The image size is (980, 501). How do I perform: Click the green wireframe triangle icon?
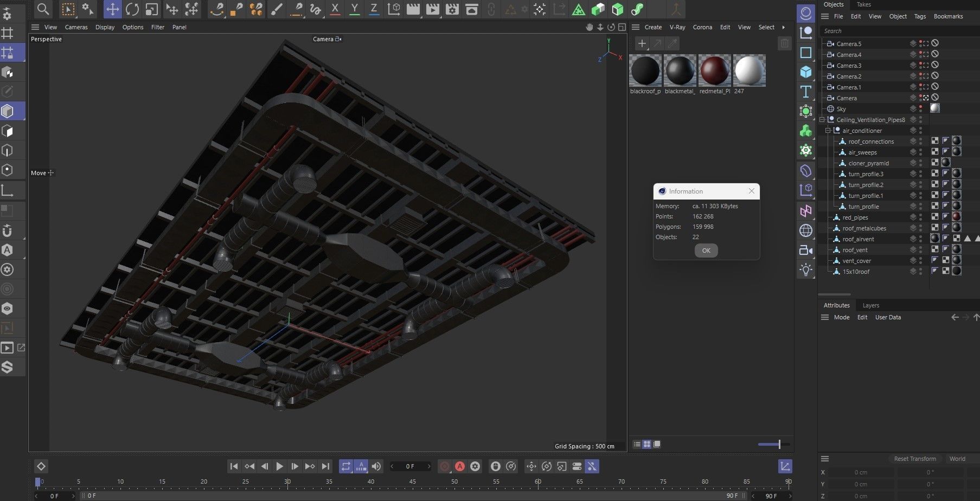coord(578,9)
